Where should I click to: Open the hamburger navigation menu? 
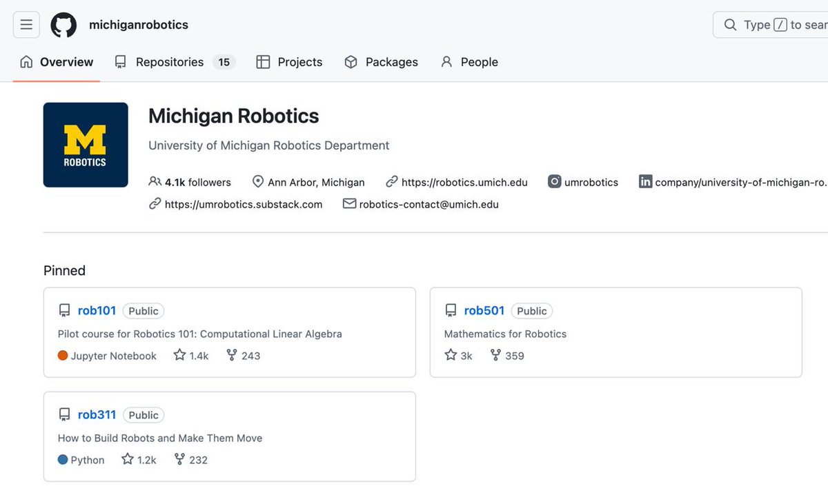pyautogui.click(x=26, y=25)
